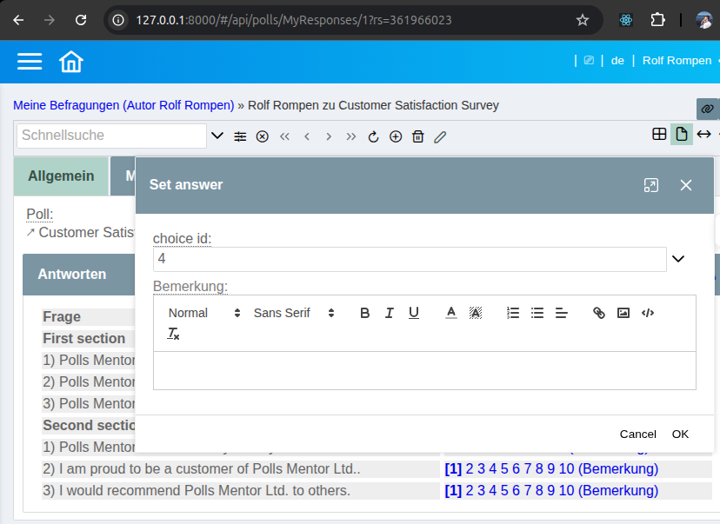Maximize the Set answer dialog
The image size is (720, 524).
(651, 185)
